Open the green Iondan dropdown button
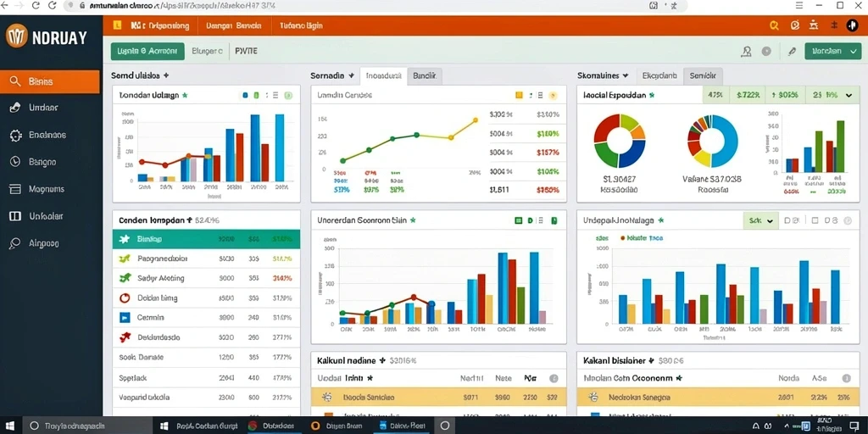 (832, 51)
